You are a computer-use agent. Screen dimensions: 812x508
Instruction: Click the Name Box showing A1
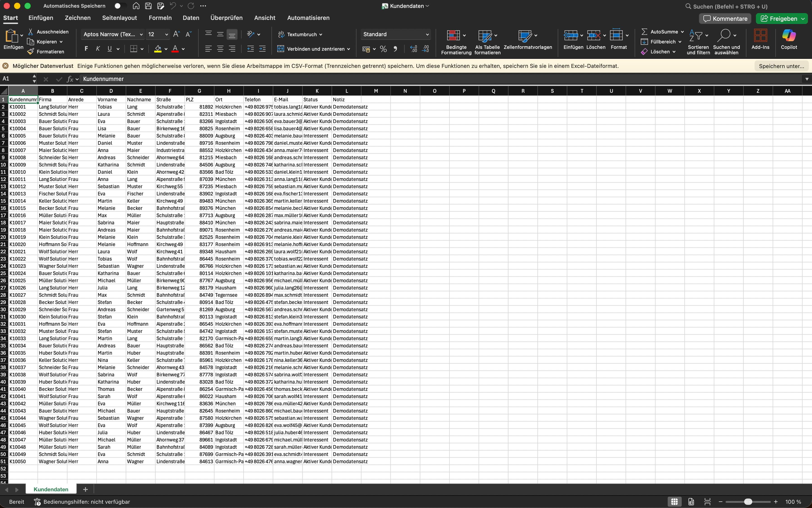(x=17, y=79)
